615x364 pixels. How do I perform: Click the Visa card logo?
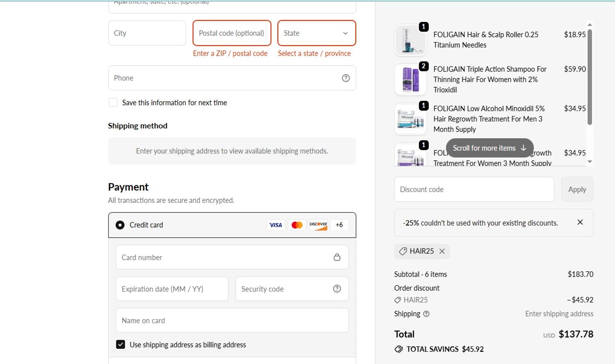(276, 225)
